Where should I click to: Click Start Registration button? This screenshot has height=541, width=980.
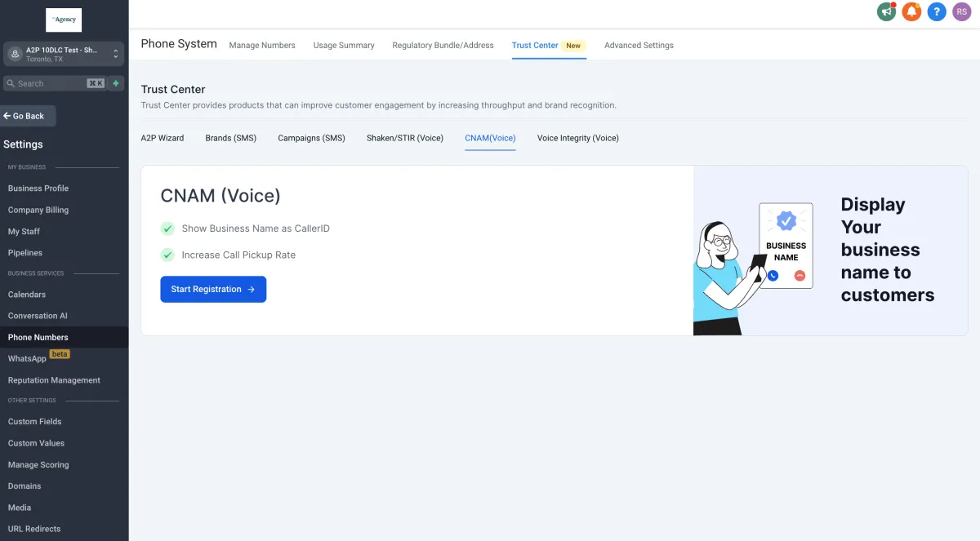coord(213,289)
